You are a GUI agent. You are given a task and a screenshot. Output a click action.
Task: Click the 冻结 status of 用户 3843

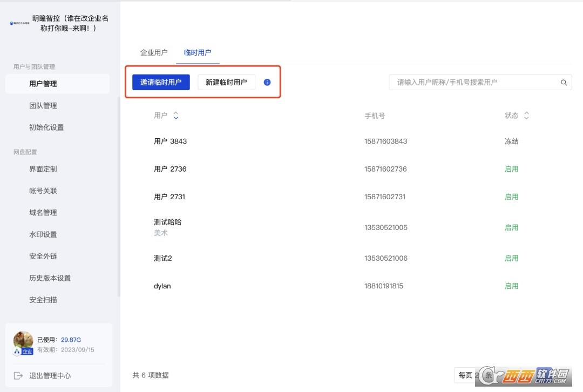coord(512,141)
